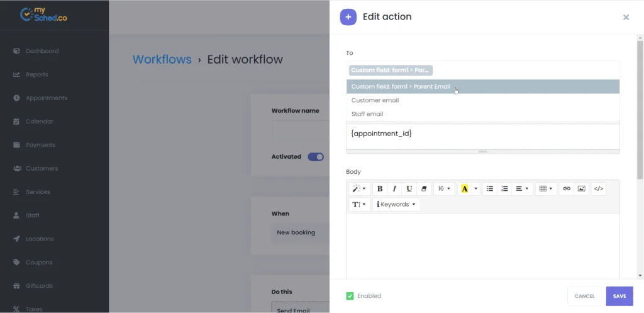Click the Staff sidebar label

point(33,215)
